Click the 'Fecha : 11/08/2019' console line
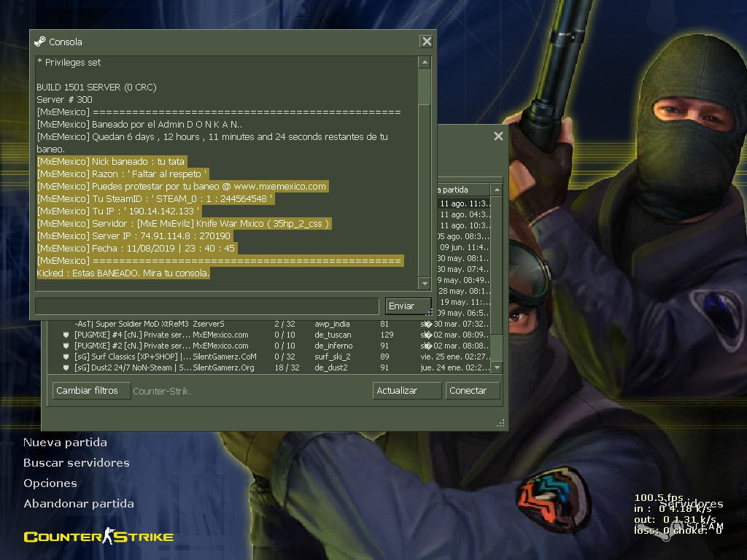 (x=136, y=248)
